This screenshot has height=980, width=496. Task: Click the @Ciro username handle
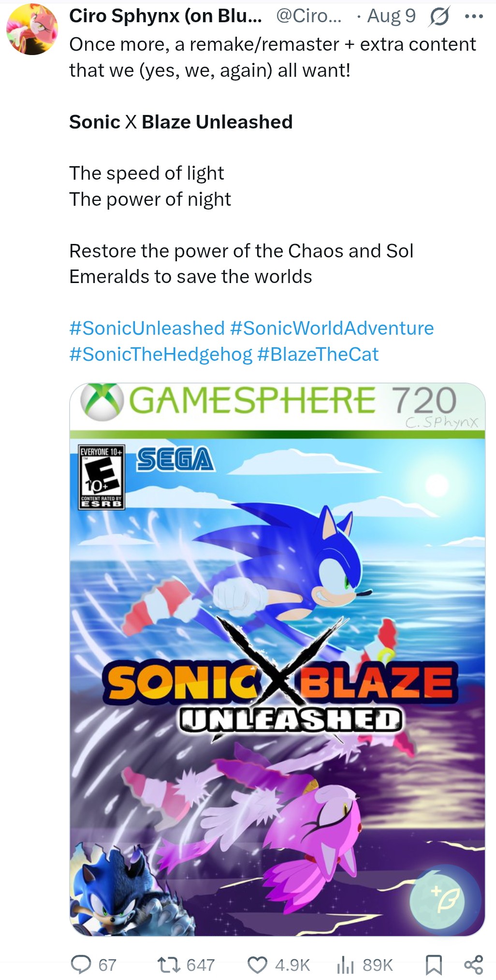tap(308, 16)
